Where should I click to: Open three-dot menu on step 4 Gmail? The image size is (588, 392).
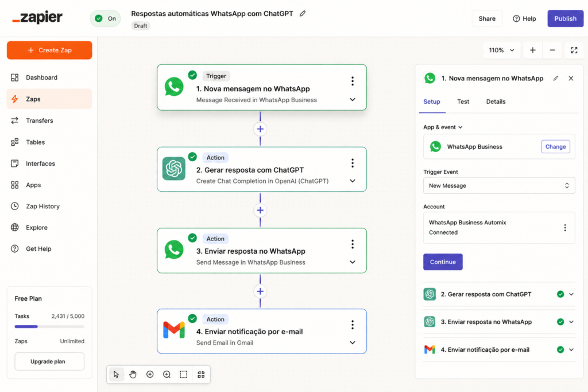click(x=353, y=325)
